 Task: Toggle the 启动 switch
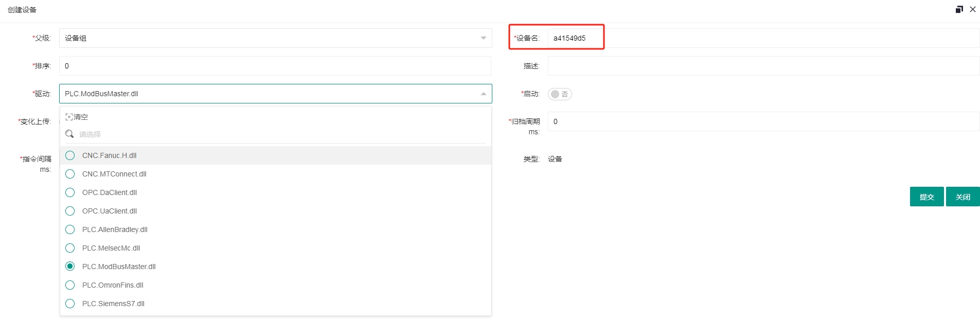click(x=560, y=94)
